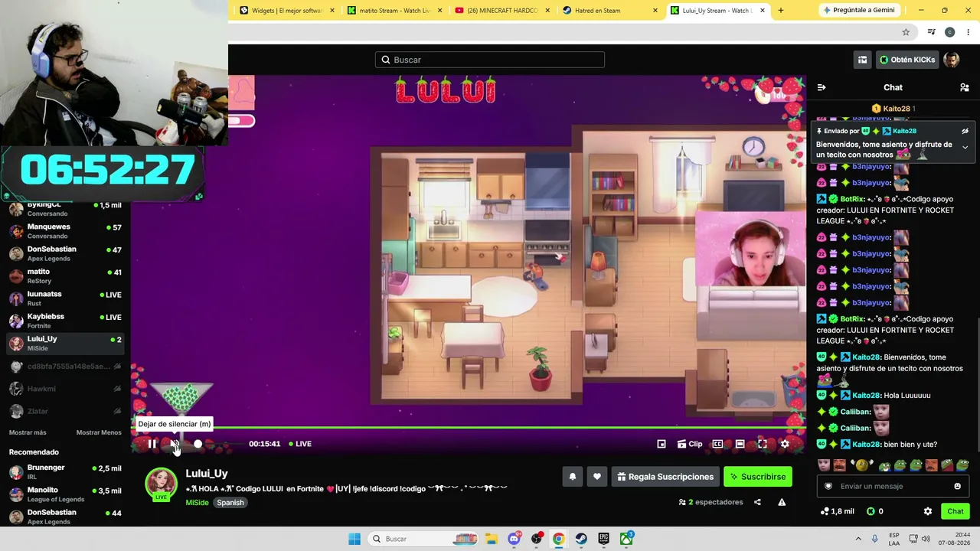Open channel points 1,8 mil
980x551 pixels.
[x=837, y=511]
